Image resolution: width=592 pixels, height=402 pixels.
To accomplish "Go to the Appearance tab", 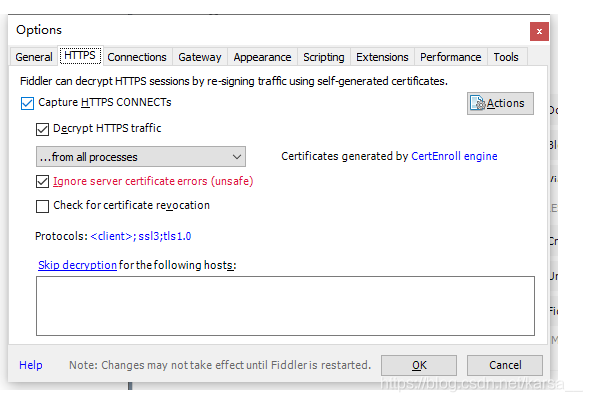I will tap(262, 57).
